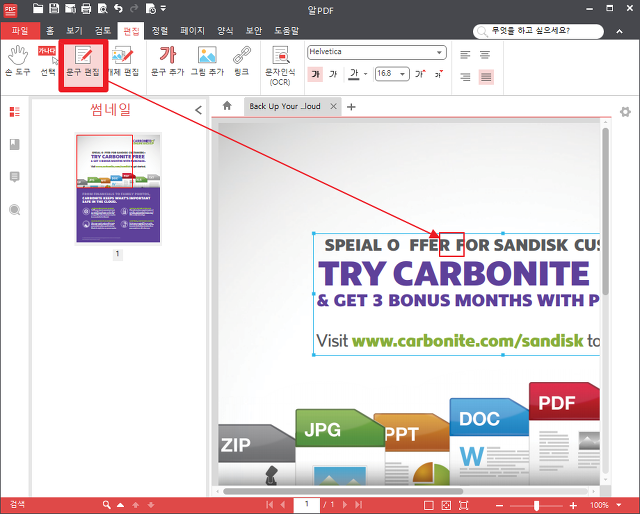Open print preview icon
This screenshot has height=514, width=640.
pos(102,8)
